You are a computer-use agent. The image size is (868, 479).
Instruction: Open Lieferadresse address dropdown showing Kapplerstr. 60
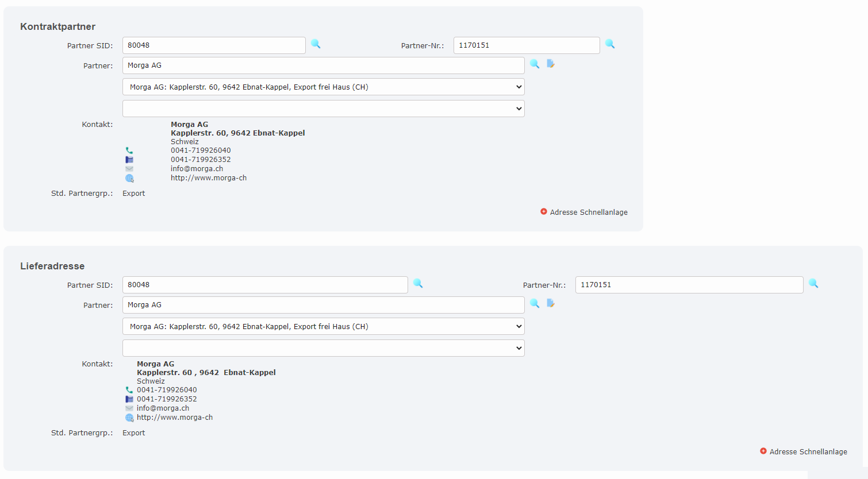(x=323, y=327)
